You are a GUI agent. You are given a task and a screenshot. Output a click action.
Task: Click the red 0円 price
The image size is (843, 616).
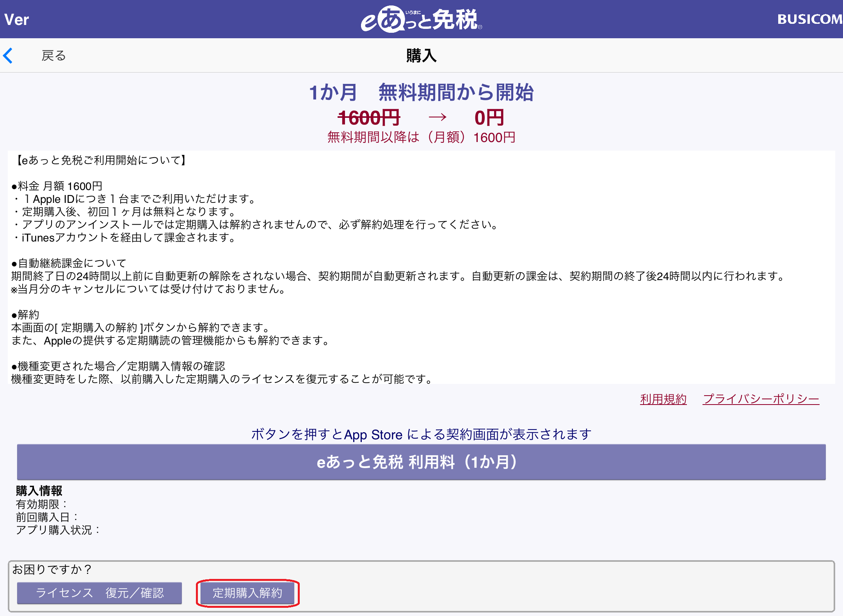point(489,117)
